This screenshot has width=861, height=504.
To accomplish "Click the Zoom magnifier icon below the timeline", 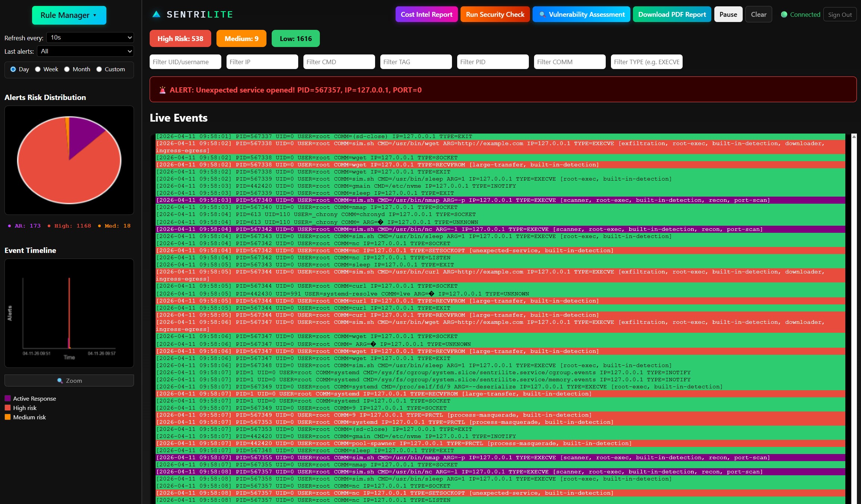I will click(x=60, y=381).
